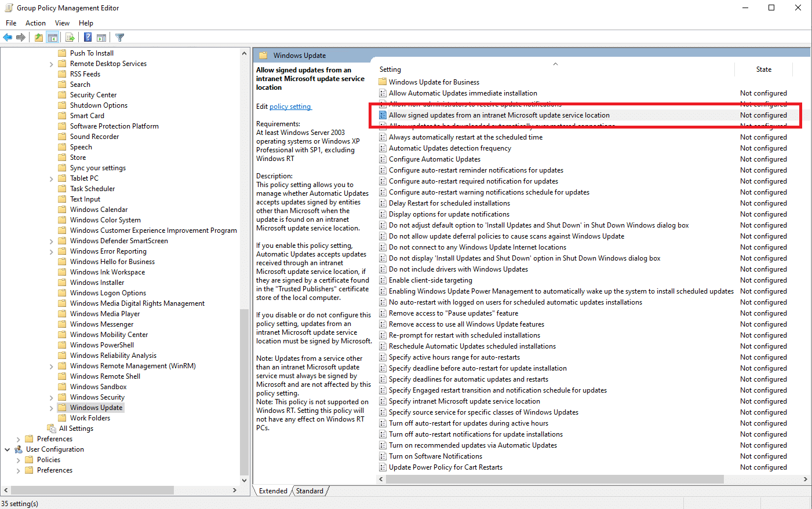Toggle the Show/Hide Action Pane toolbar icon
The image size is (812, 509).
point(101,38)
